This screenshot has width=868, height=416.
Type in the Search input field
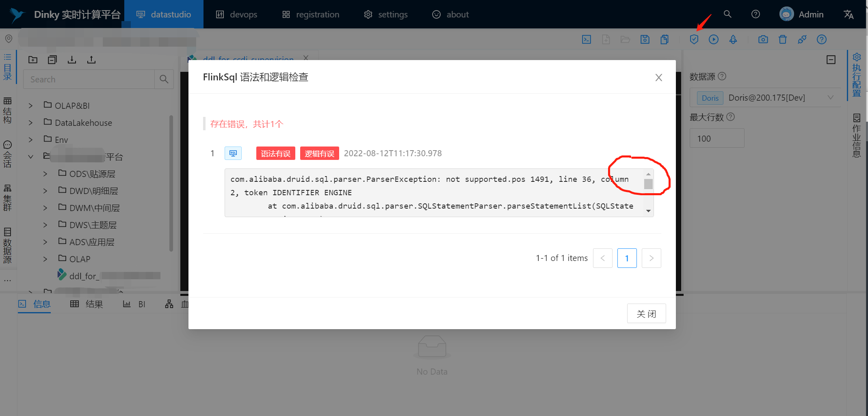[89, 79]
